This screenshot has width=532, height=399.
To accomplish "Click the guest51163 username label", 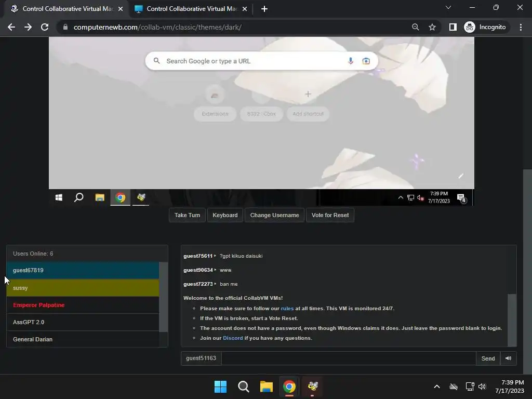I will (x=201, y=358).
